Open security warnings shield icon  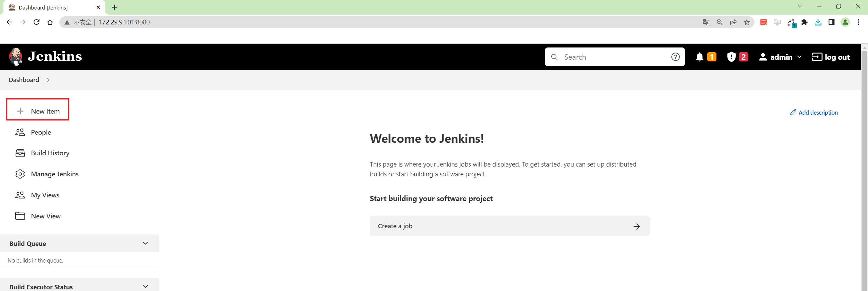pos(731,57)
